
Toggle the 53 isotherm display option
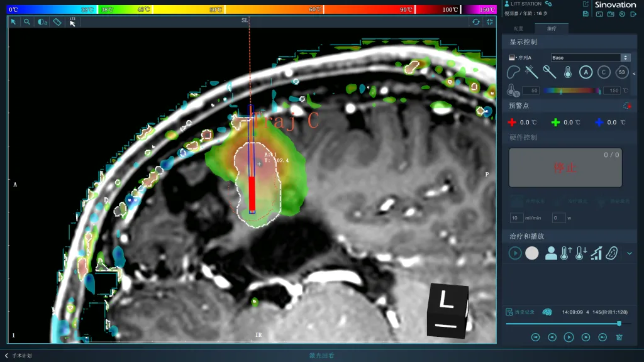(x=621, y=72)
